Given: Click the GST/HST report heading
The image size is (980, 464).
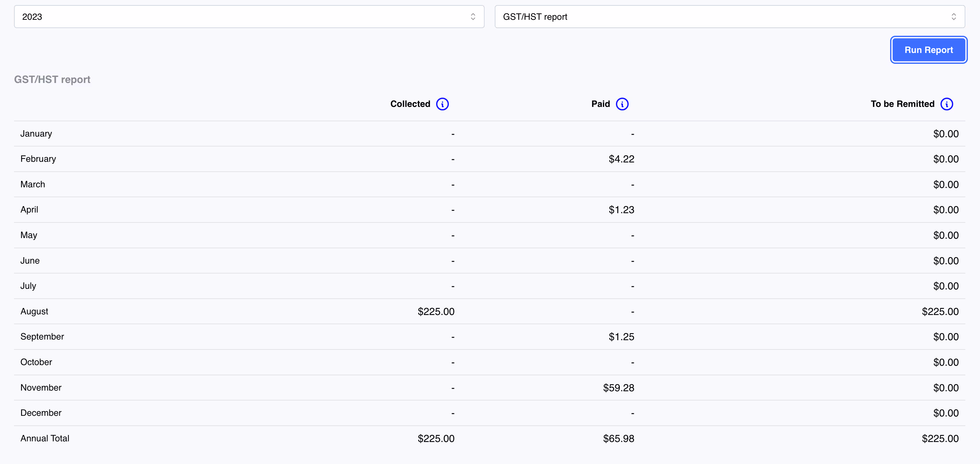Looking at the screenshot, I should [x=52, y=79].
